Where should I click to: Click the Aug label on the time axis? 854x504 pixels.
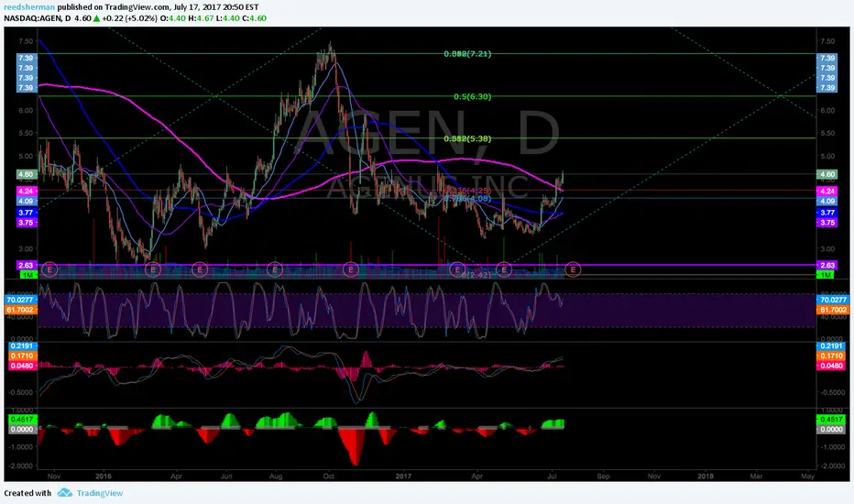(x=276, y=477)
